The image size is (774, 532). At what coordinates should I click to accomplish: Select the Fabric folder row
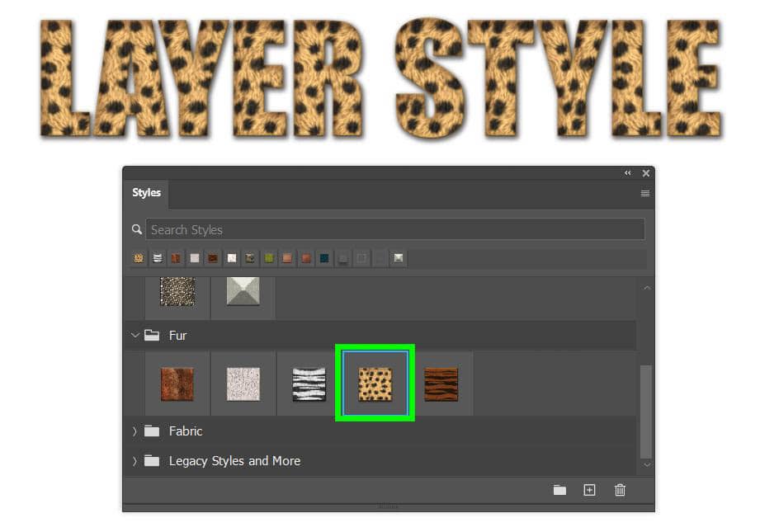[380, 431]
